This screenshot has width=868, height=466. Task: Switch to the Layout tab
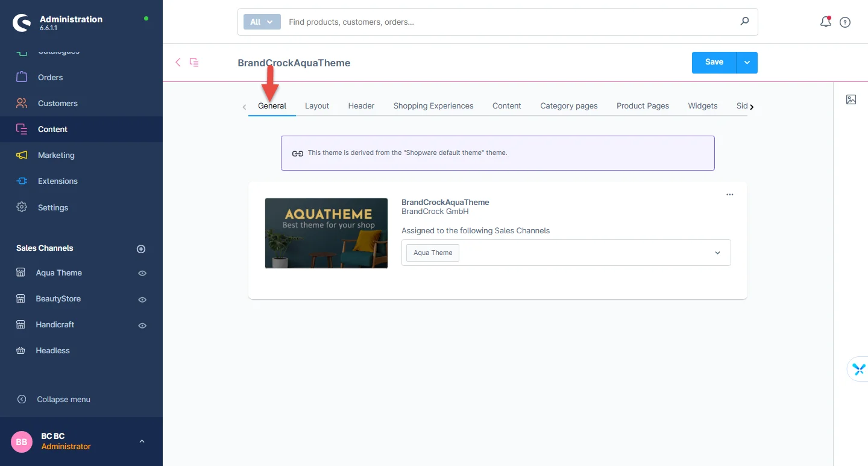[316, 105]
